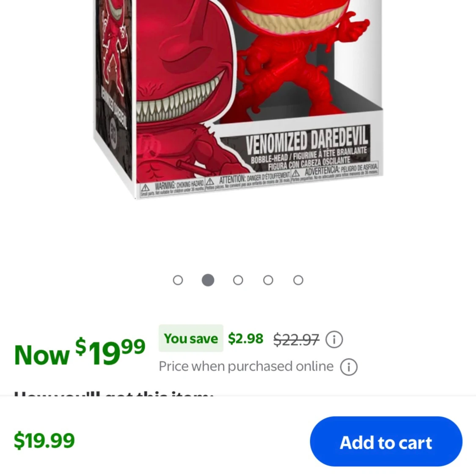
Task: Tap the active second carousel dot
Action: click(x=208, y=280)
